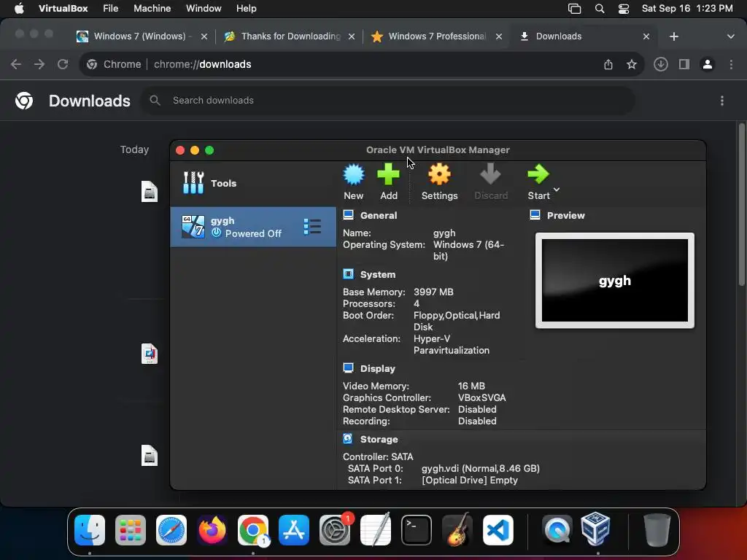Screen dimensions: 747x560
Task: Open macOS Spotlight search icon
Action: 600,9
